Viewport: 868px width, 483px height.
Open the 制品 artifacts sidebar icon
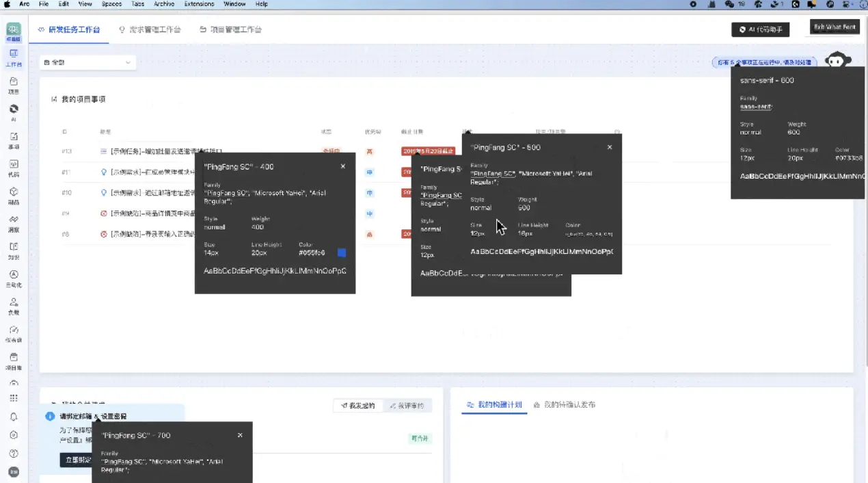coord(14,195)
